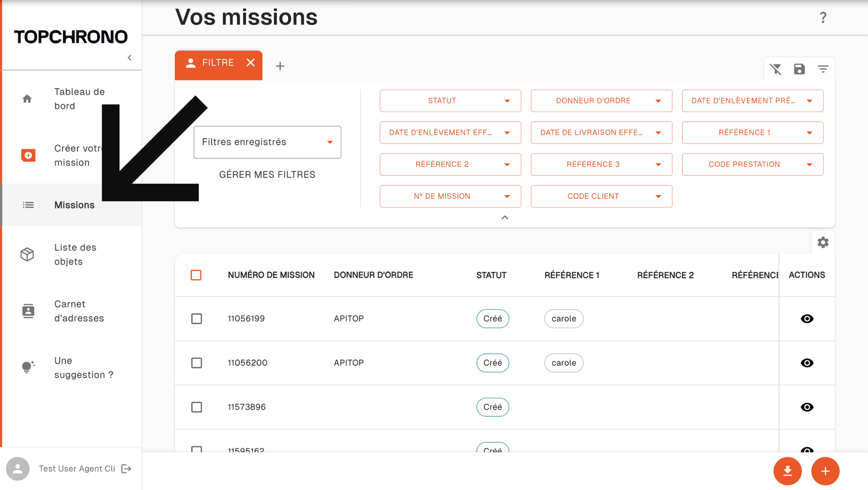Check the row checkbox of mission 11573896
Viewport: 868px width, 490px height.
tap(196, 407)
